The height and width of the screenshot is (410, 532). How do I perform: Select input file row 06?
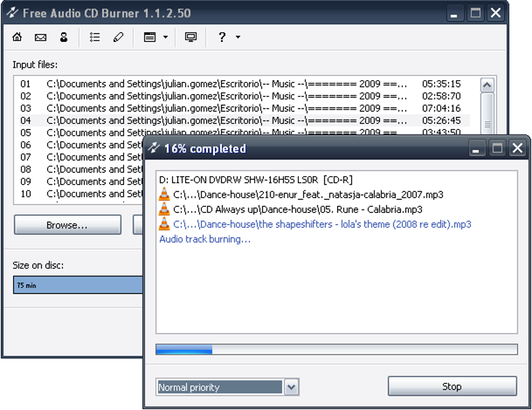(81, 145)
